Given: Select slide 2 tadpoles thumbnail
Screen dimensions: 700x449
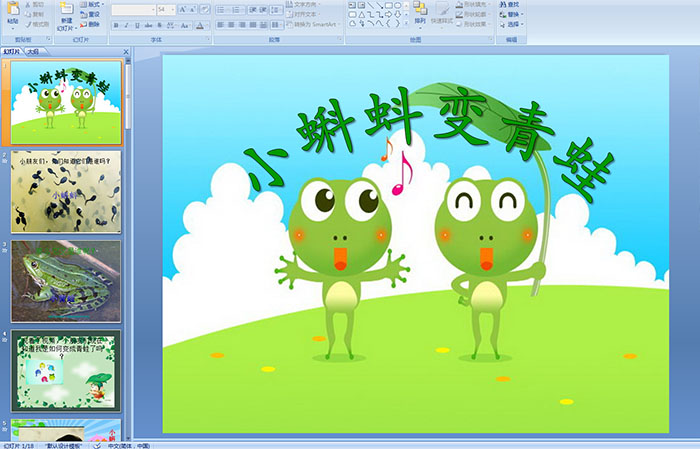Looking at the screenshot, I should [66, 191].
